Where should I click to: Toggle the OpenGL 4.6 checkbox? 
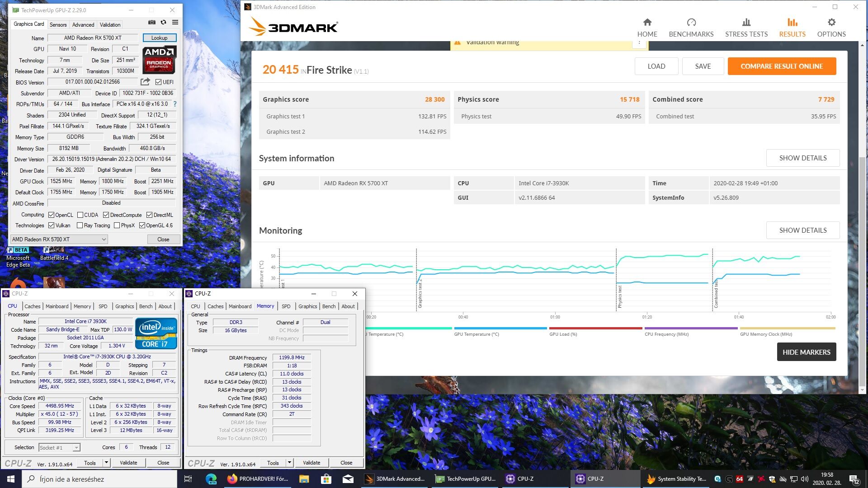142,225
